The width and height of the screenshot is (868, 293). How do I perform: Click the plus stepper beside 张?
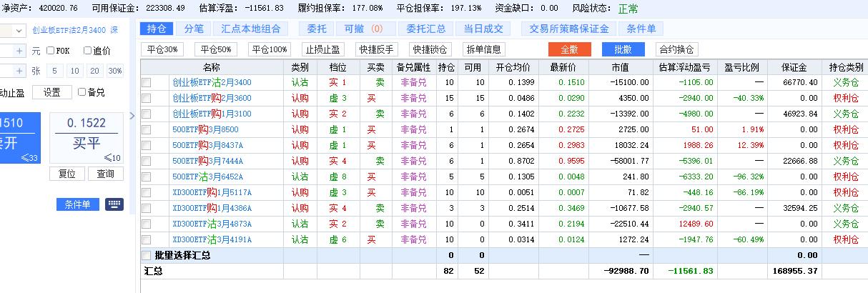point(20,71)
